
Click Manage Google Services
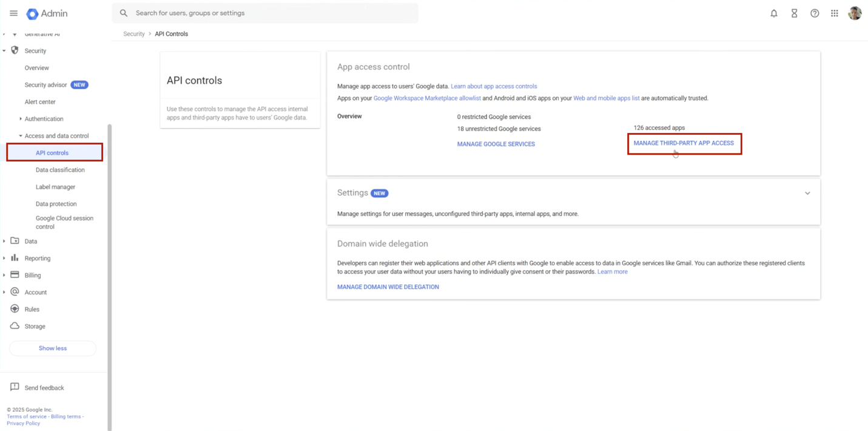pyautogui.click(x=496, y=144)
